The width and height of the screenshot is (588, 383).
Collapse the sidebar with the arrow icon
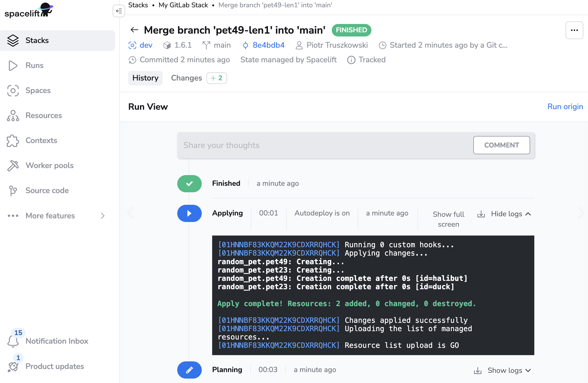point(119,11)
